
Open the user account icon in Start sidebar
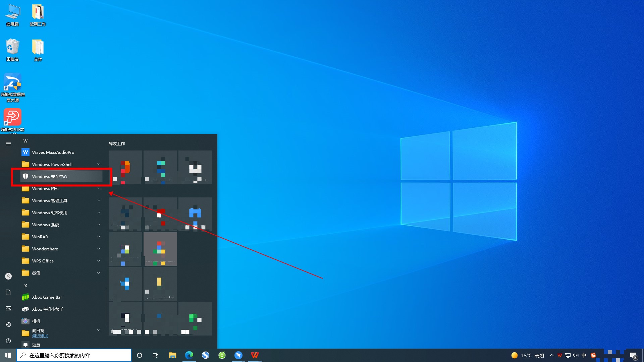[x=8, y=276]
